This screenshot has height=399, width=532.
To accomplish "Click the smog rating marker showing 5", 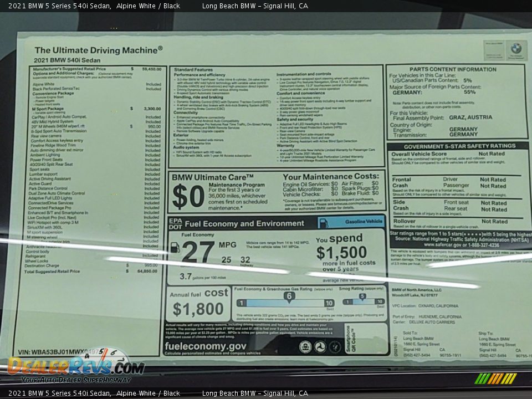I will pos(362,296).
